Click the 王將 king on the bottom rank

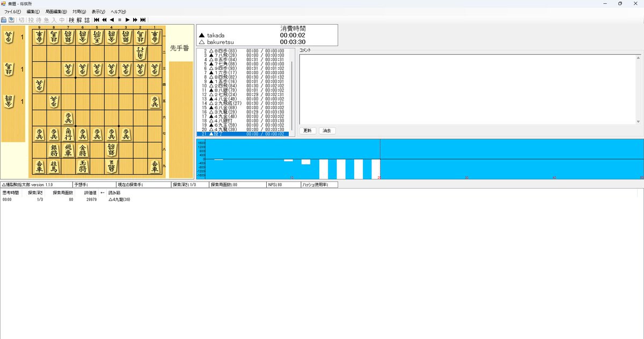pyautogui.click(x=83, y=166)
